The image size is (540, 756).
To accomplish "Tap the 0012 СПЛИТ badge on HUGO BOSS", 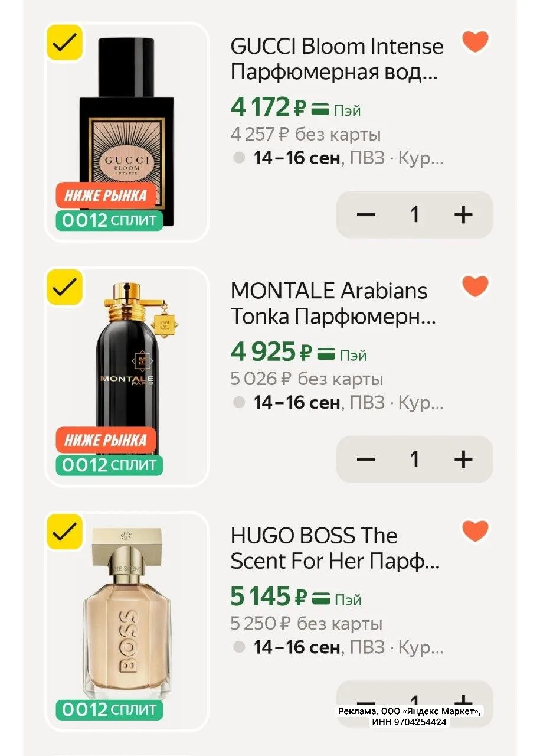I will pyautogui.click(x=109, y=709).
